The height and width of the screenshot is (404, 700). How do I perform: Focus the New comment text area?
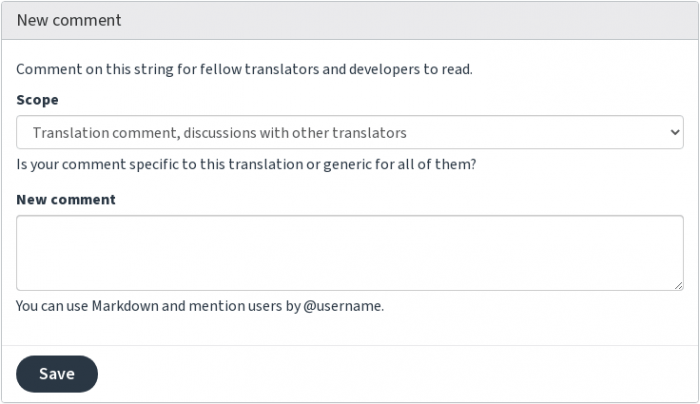350,253
